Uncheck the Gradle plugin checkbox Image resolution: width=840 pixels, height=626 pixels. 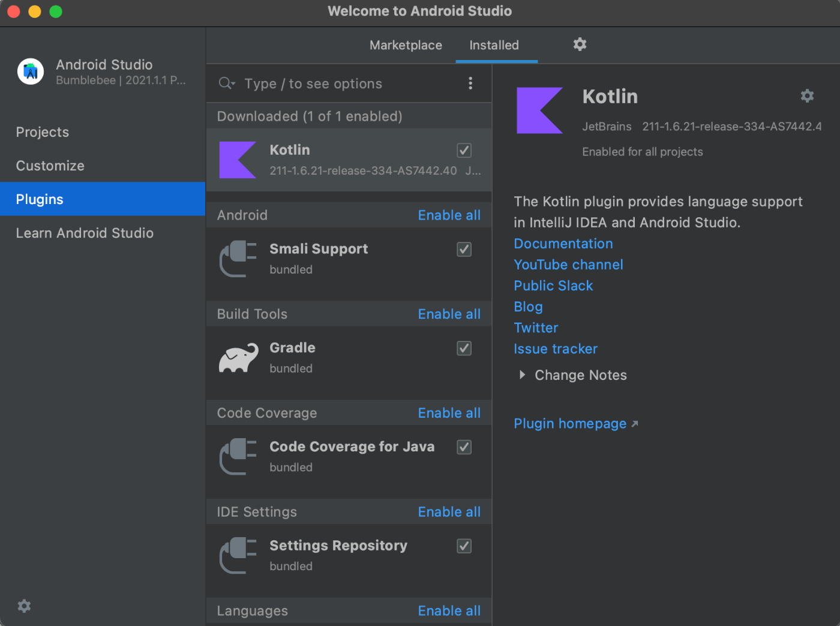click(x=464, y=348)
